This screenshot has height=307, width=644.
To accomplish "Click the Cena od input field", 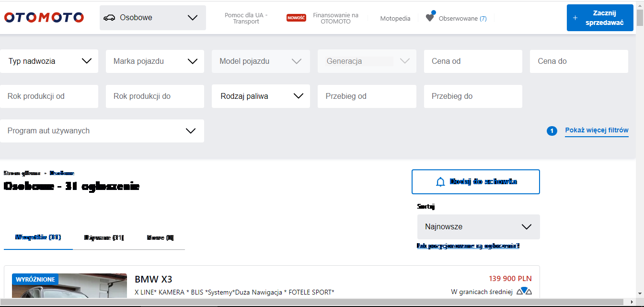I will click(x=473, y=61).
